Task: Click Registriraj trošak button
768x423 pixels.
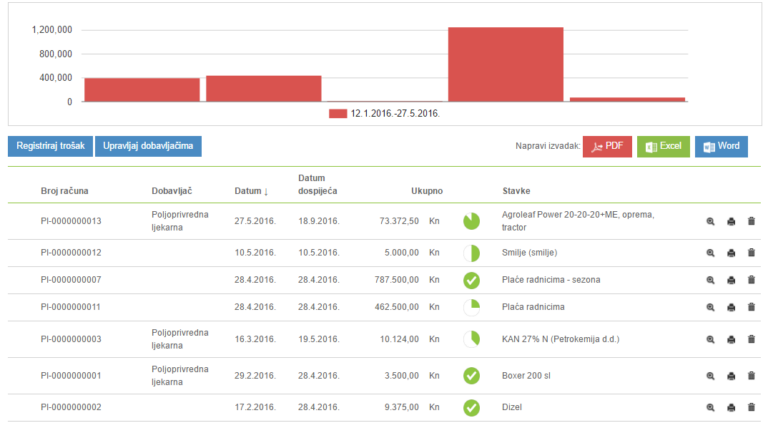Action: pos(50,146)
